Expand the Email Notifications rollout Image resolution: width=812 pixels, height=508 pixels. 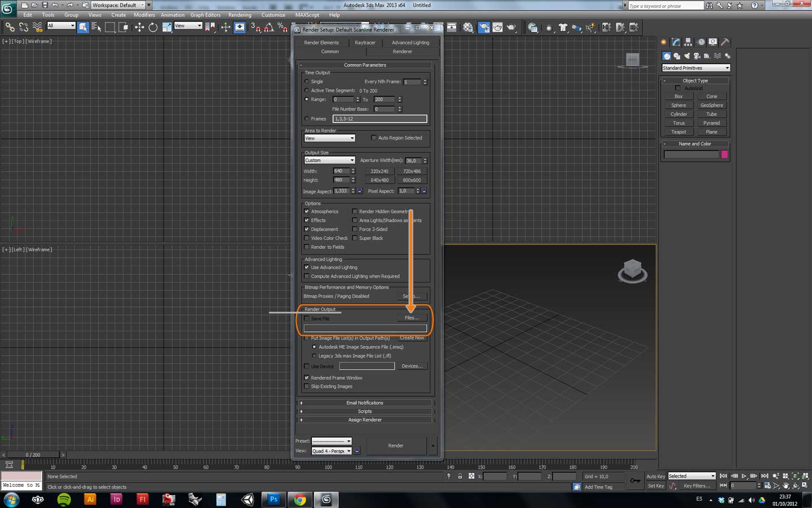click(x=365, y=403)
